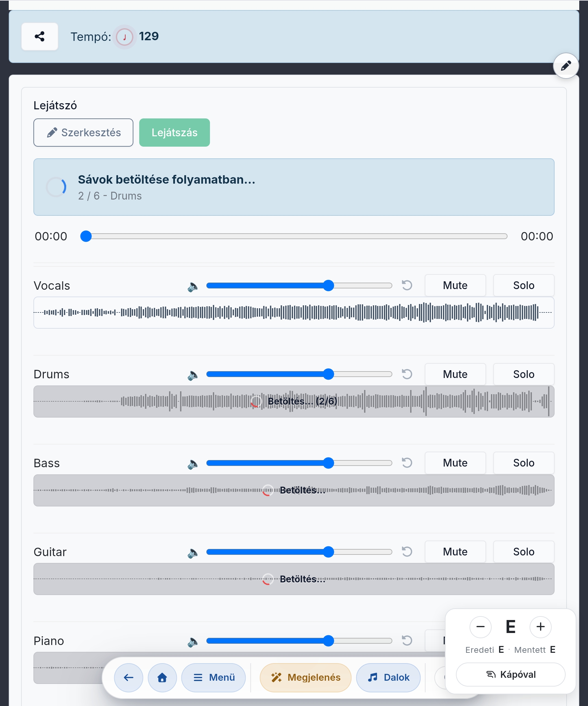Solo the Guitar track
This screenshot has width=588, height=706.
[x=523, y=552]
